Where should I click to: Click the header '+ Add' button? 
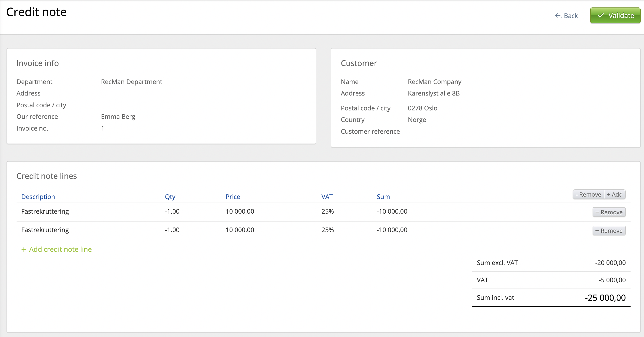click(615, 194)
